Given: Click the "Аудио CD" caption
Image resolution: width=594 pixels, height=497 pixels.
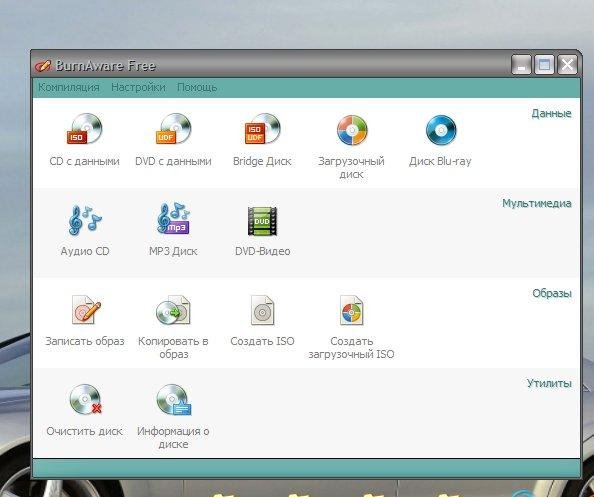Looking at the screenshot, I should click(85, 252).
